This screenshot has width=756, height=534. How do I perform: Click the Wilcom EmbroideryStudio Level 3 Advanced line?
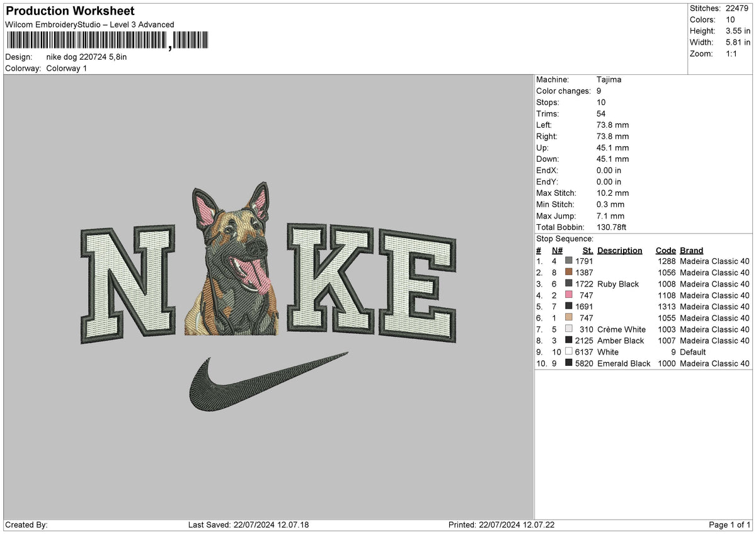pyautogui.click(x=89, y=25)
